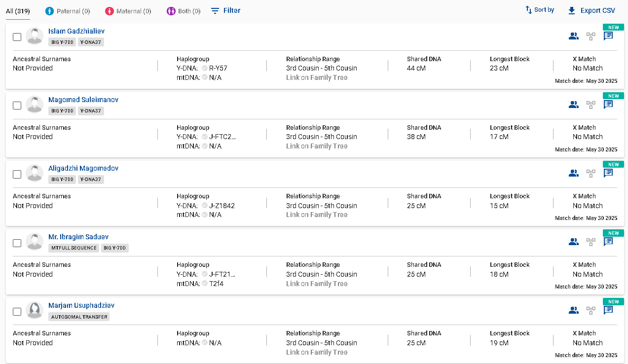The image size is (628, 364).
Task: Click Magomed Suleimanov's profile avatar
Action: coord(35,105)
